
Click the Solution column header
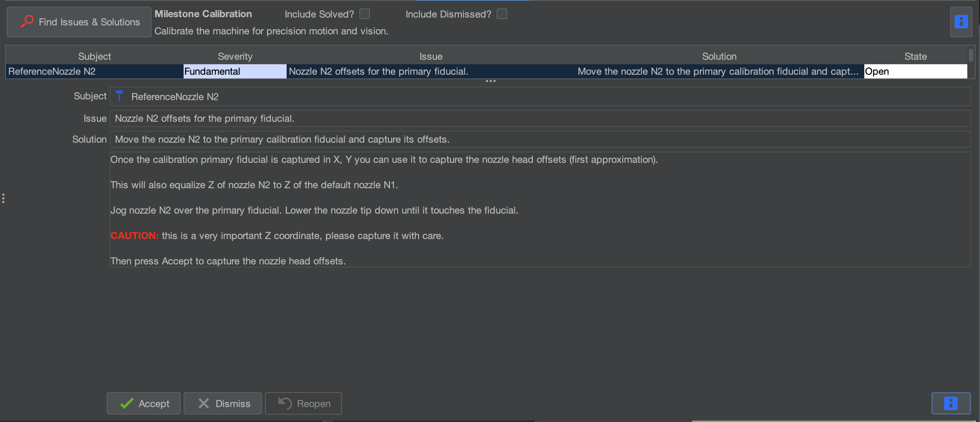click(719, 56)
